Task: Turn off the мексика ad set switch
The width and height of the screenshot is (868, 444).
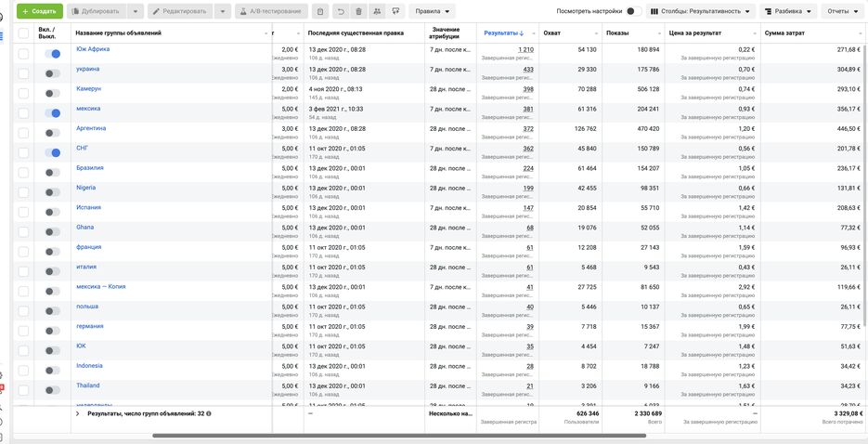Action: tap(53, 113)
